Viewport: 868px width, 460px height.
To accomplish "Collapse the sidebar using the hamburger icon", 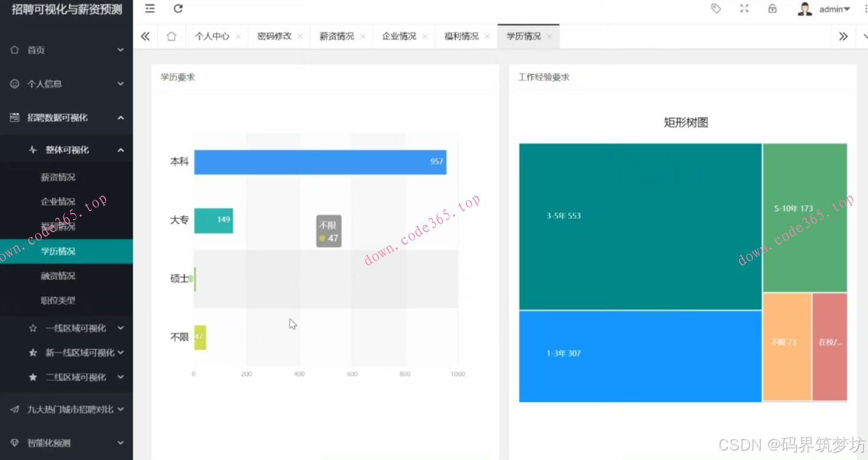I will pos(149,9).
